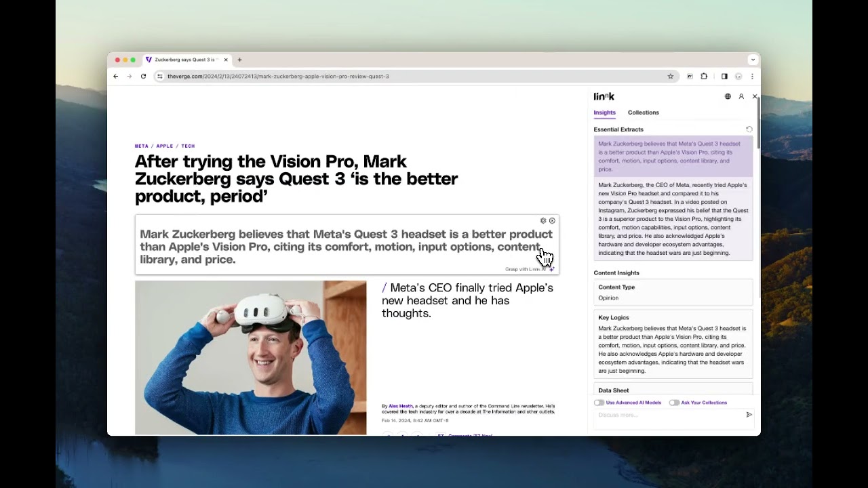
Task: Open the Alex Heath author link
Action: click(400, 406)
